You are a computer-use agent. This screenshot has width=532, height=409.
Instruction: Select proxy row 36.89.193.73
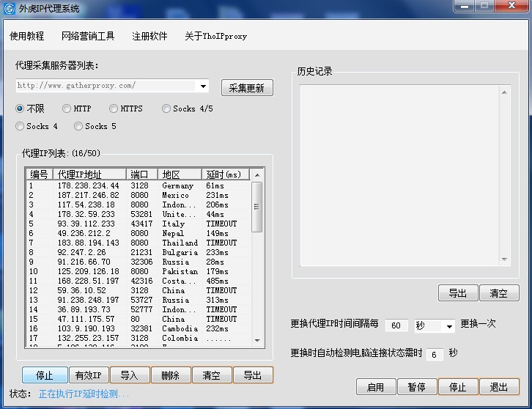click(138, 309)
